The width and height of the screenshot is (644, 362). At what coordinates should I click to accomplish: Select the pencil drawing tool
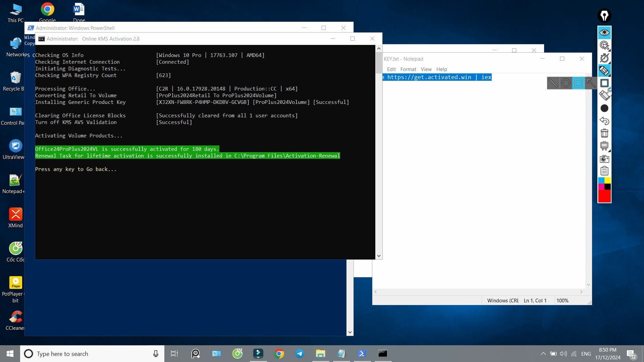604,71
